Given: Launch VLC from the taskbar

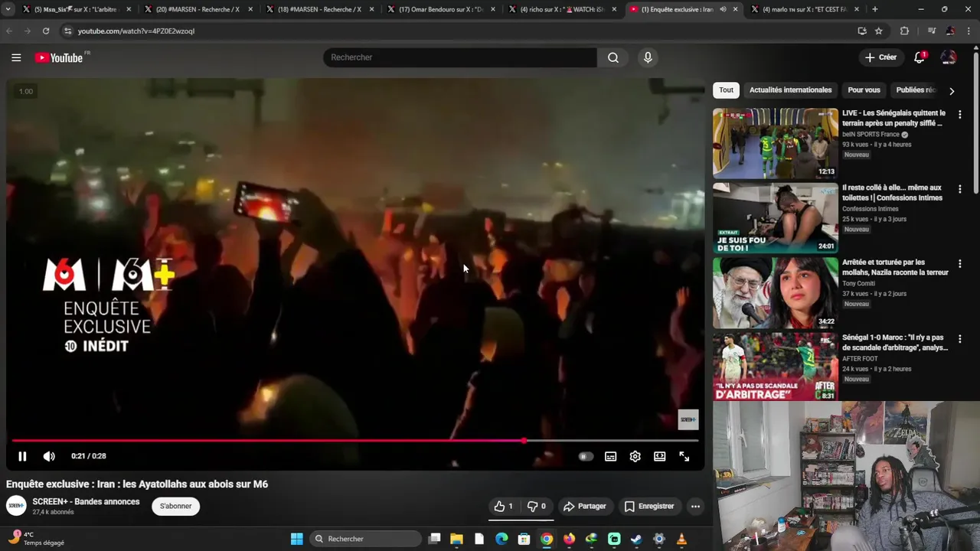Looking at the screenshot, I should click(681, 539).
